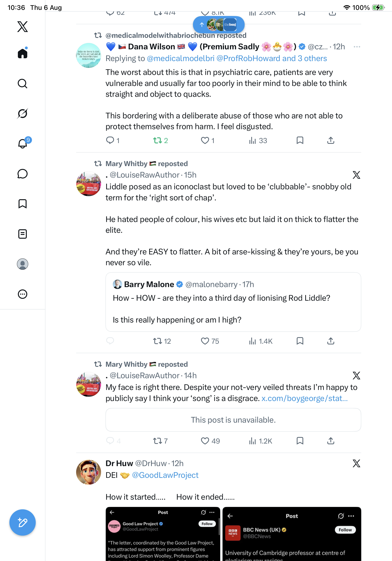Open More menu in left sidebar
The height and width of the screenshot is (561, 392).
click(x=23, y=294)
